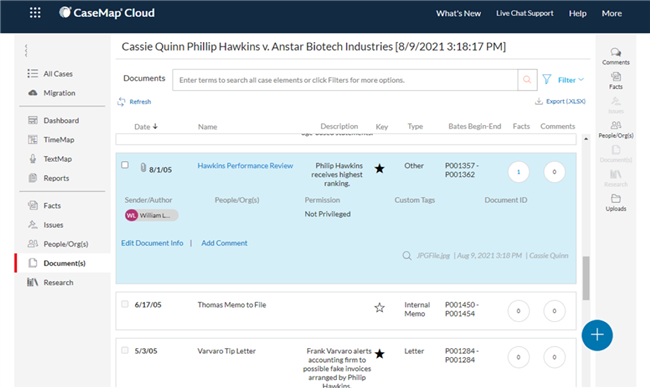The image size is (650, 388).
Task: Open the Comments panel icon
Action: [x=616, y=56]
